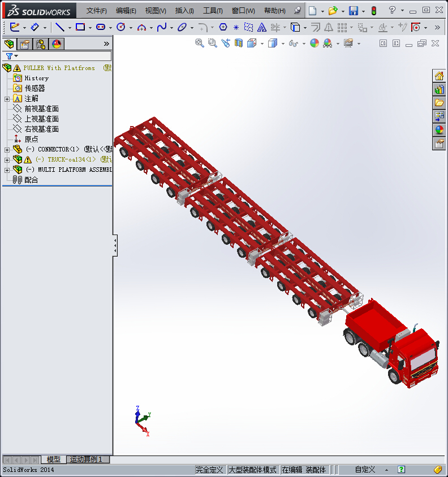Select the Corner Rectangle tool
This screenshot has height=477, width=448.
point(80,27)
